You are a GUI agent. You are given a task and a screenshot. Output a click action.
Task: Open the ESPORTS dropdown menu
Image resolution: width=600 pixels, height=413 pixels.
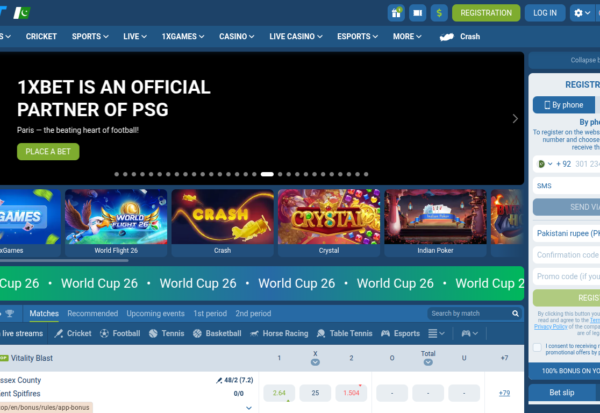[x=357, y=36]
